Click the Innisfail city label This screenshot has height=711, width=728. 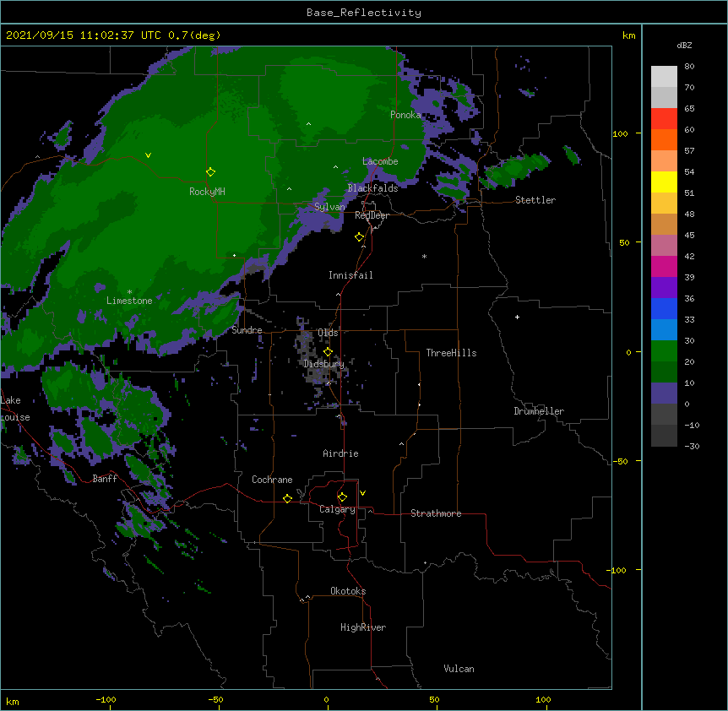pyautogui.click(x=350, y=275)
